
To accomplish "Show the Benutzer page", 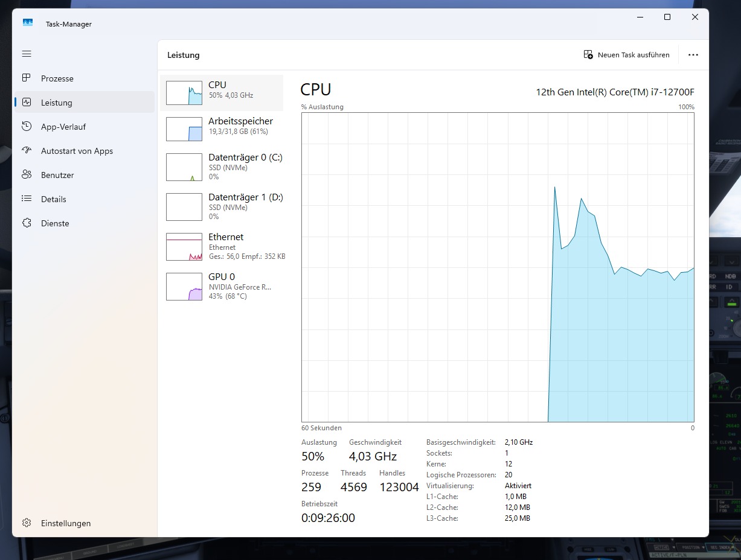I will 85,175.
